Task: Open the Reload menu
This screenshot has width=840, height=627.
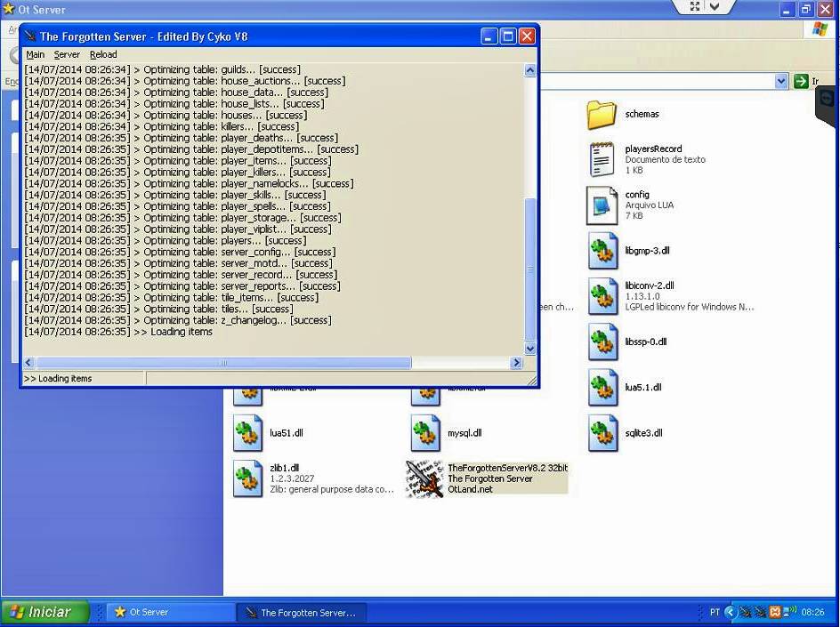Action: click(103, 54)
